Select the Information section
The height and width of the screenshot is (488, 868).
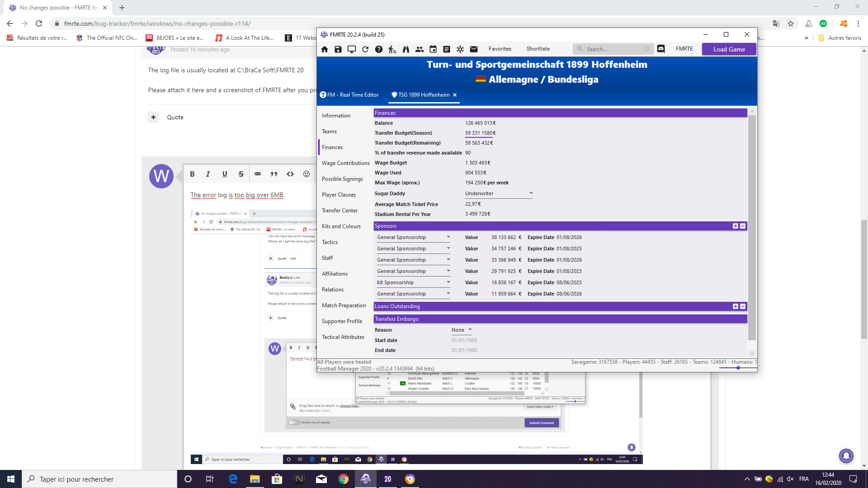click(x=336, y=116)
